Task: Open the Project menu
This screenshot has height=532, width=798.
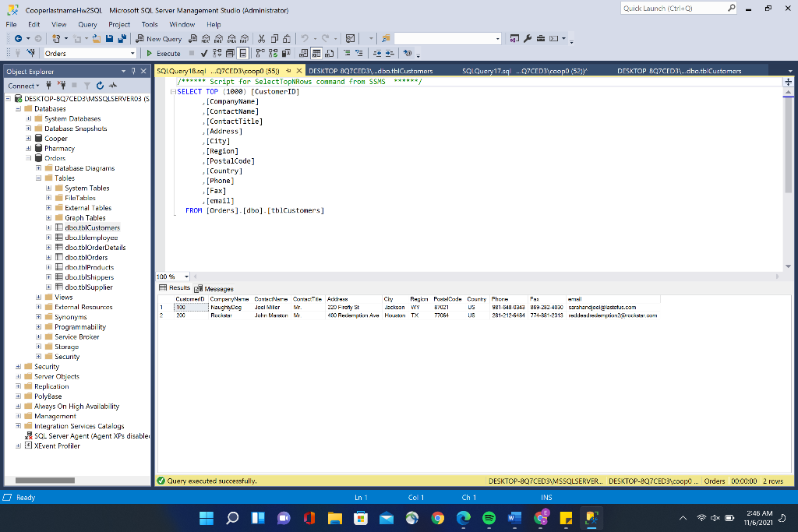Action: click(x=119, y=24)
